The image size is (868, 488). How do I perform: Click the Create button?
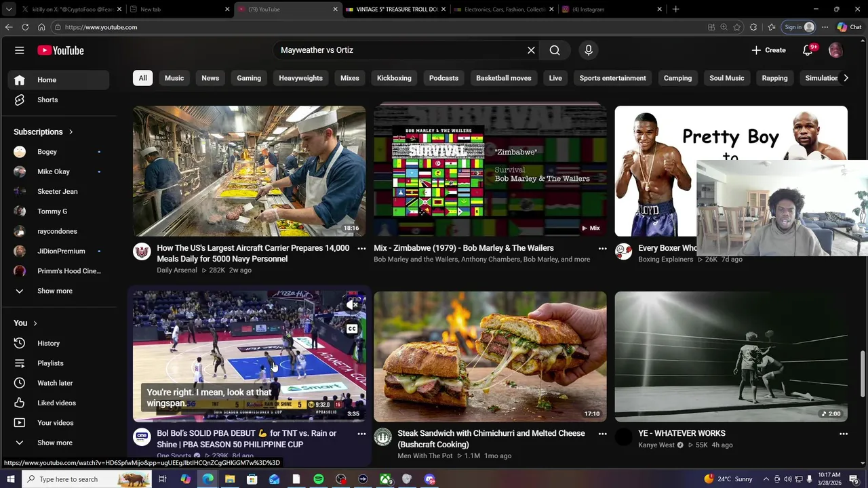click(769, 50)
